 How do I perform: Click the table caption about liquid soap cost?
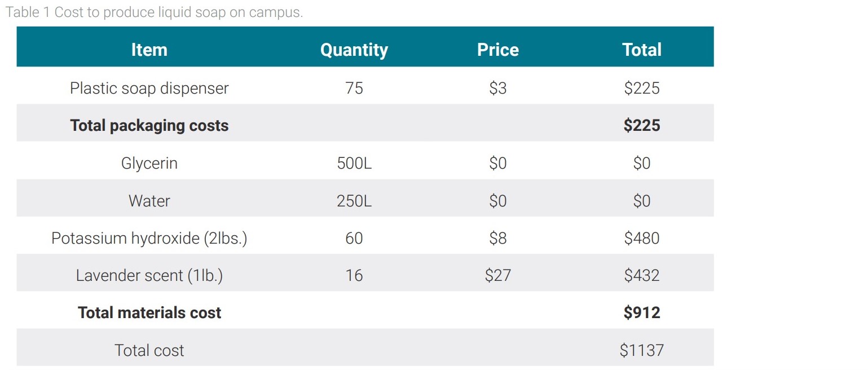pyautogui.click(x=154, y=12)
